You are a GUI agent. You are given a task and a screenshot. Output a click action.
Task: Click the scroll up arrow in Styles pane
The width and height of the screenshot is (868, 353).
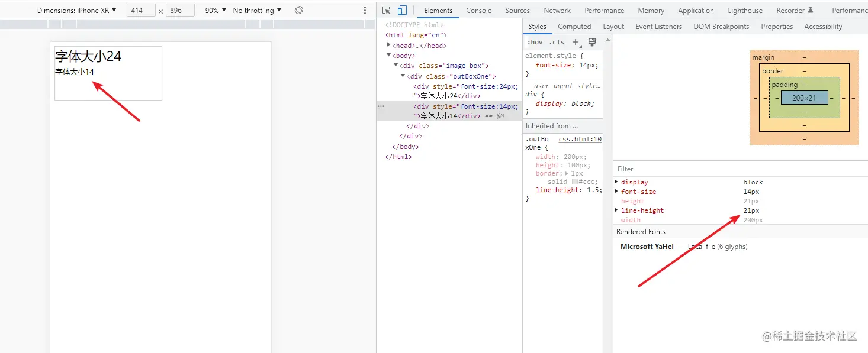607,40
